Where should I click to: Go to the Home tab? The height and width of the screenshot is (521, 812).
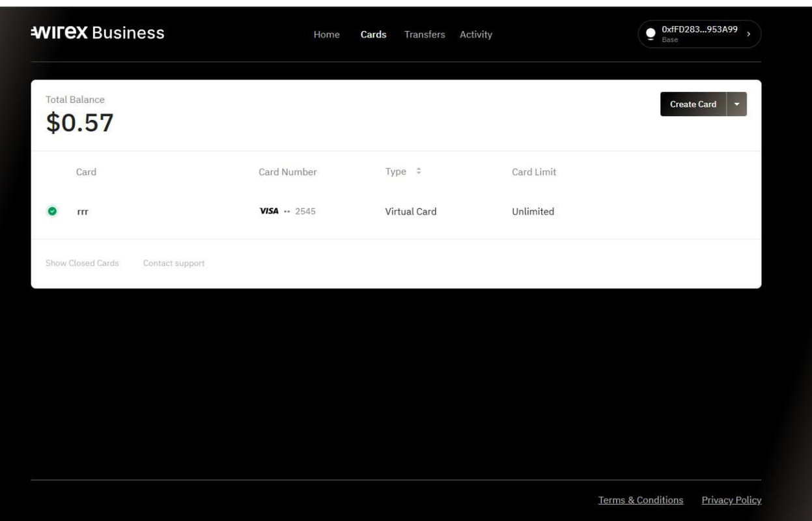click(326, 35)
